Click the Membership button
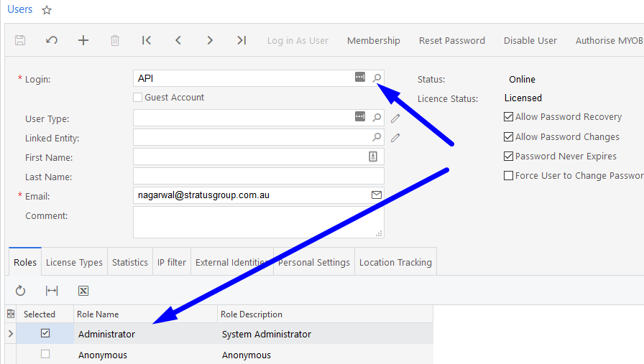Image resolution: width=644 pixels, height=364 pixels. (x=374, y=41)
